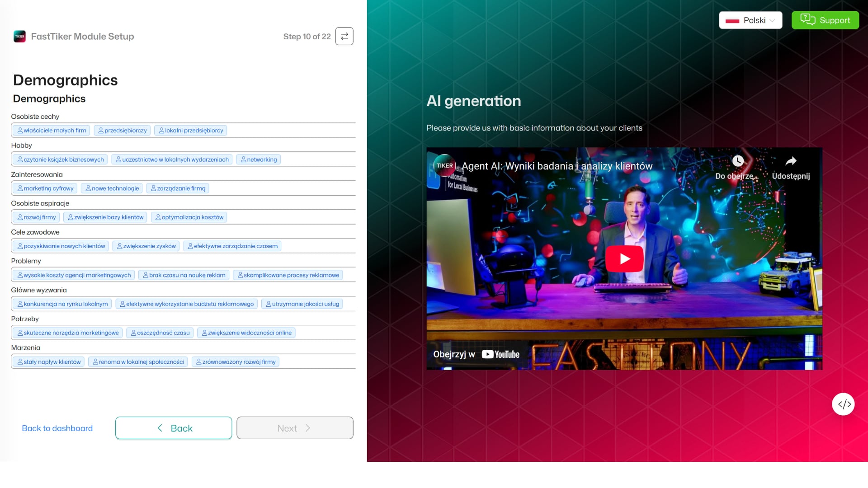Select the zwiększenie zysków tag

[x=146, y=246]
